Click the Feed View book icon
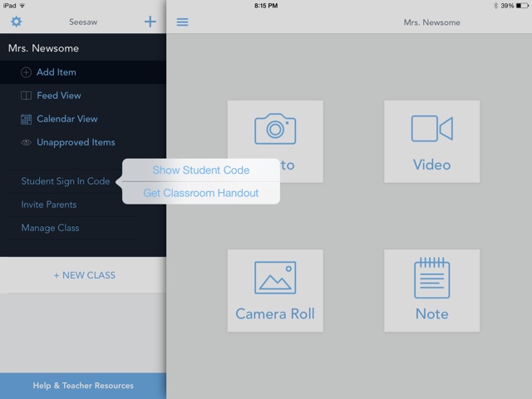Image resolution: width=532 pixels, height=399 pixels. coord(26,96)
